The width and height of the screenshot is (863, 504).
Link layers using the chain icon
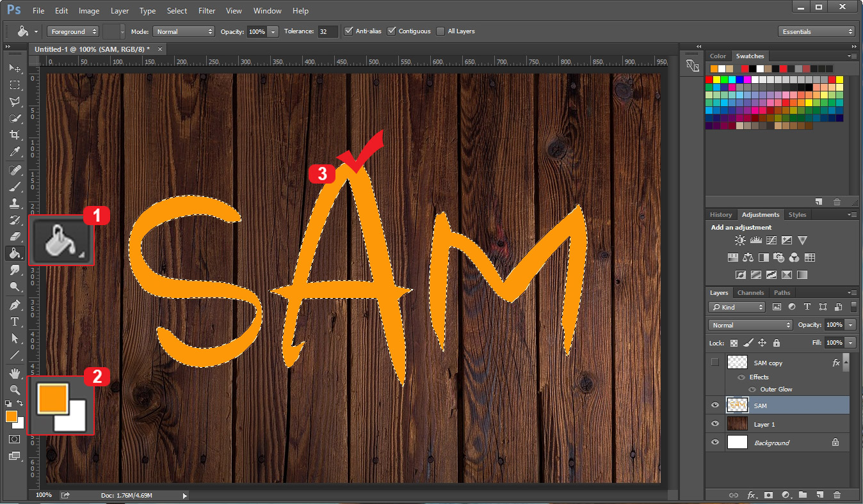tap(734, 495)
